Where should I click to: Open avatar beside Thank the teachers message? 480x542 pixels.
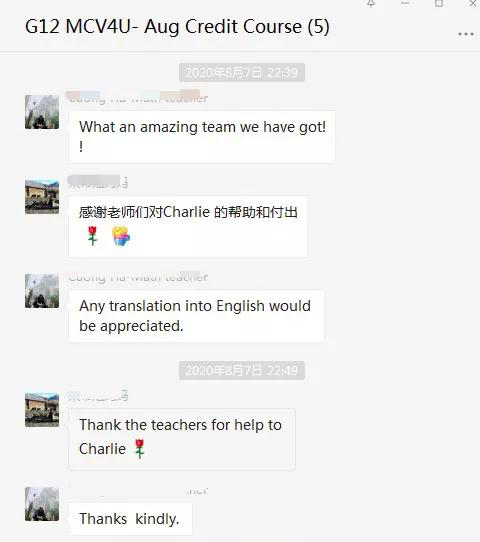pos(42,410)
